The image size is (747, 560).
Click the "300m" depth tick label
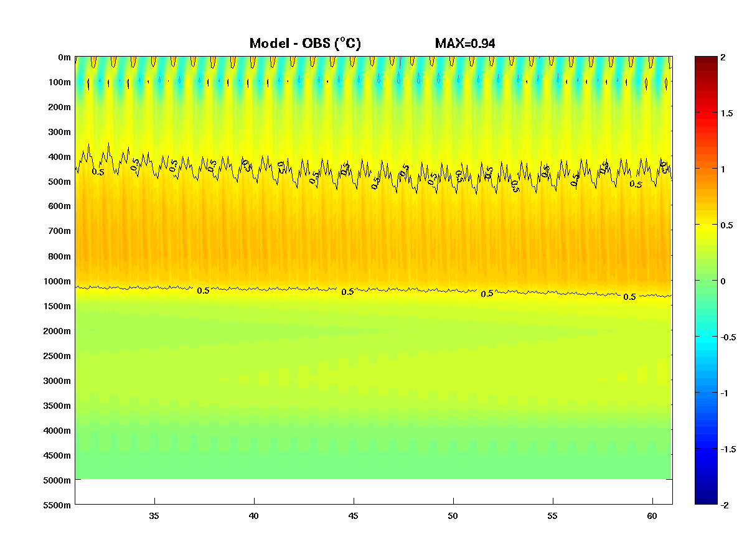click(x=60, y=132)
